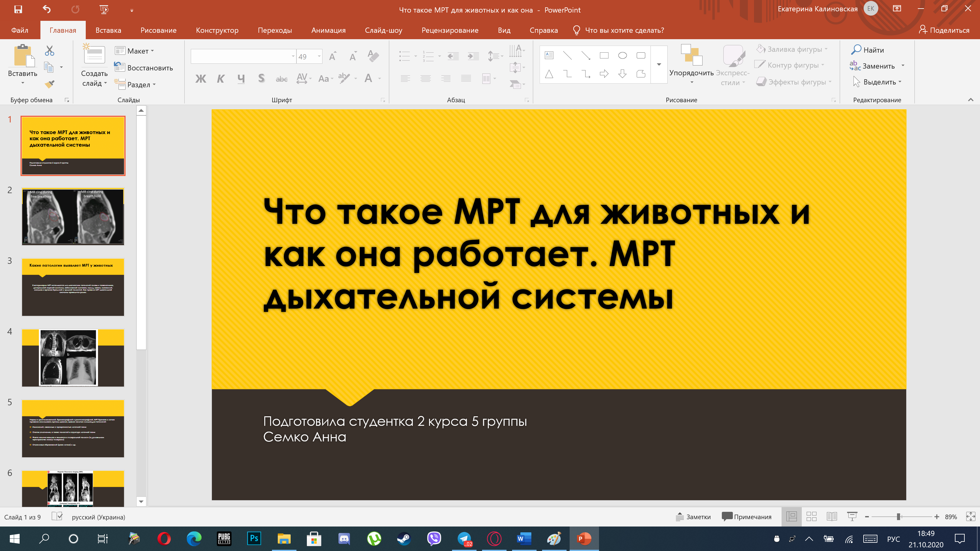This screenshot has height=551, width=980.
Task: Toggle the Notes (Заметки) pane
Action: [x=693, y=516]
